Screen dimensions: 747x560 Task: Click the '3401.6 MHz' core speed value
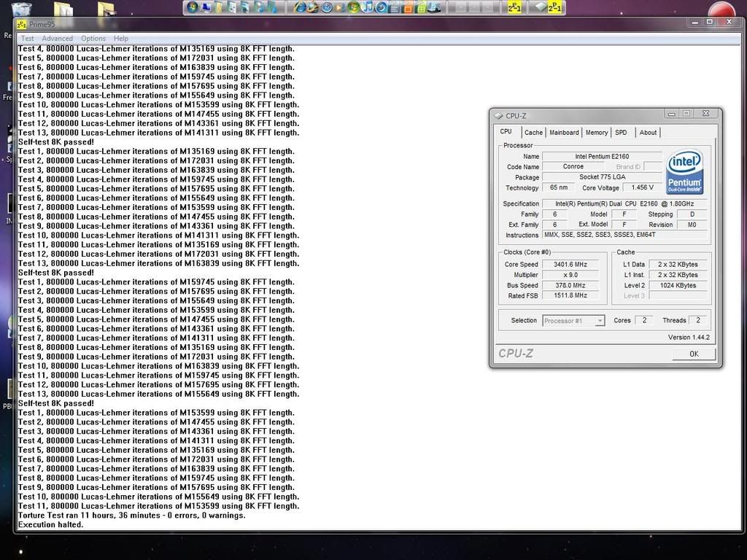(570, 264)
